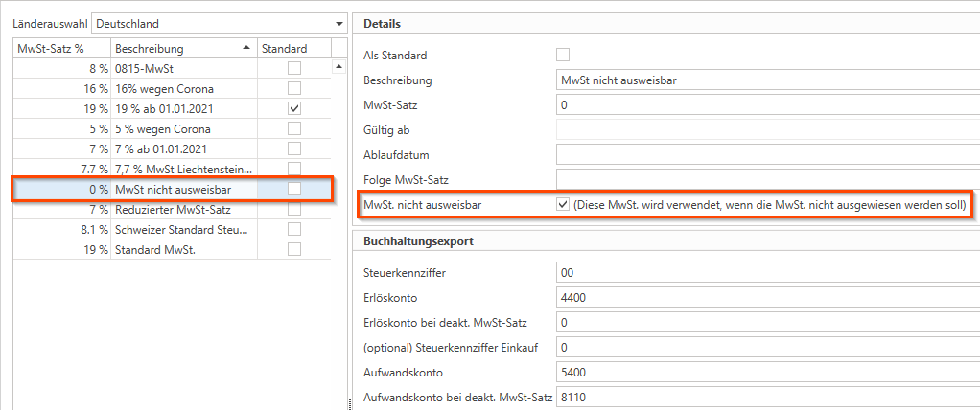Viewport: 980px width, 410px height.
Task: Check Standard box for Schweizer Standard row
Action: pyautogui.click(x=294, y=229)
